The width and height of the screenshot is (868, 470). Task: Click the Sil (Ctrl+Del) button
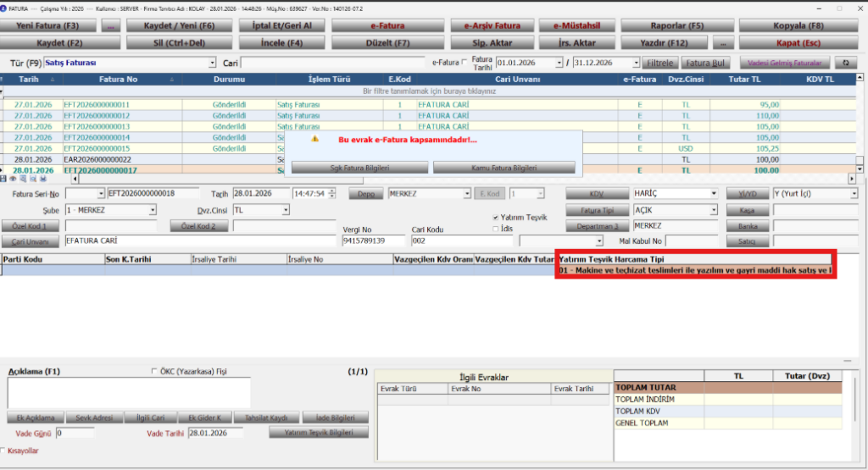[x=179, y=42]
